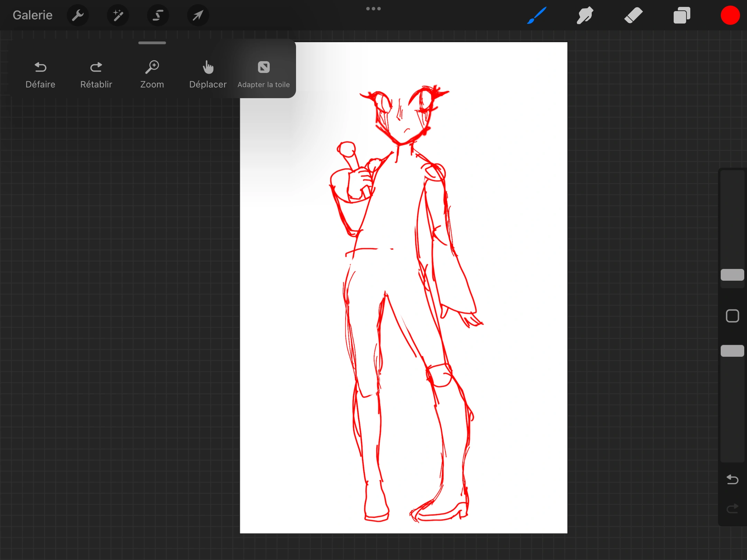Viewport: 747px width, 560px height.
Task: Tap the brush opacity slider handle
Action: click(x=732, y=351)
